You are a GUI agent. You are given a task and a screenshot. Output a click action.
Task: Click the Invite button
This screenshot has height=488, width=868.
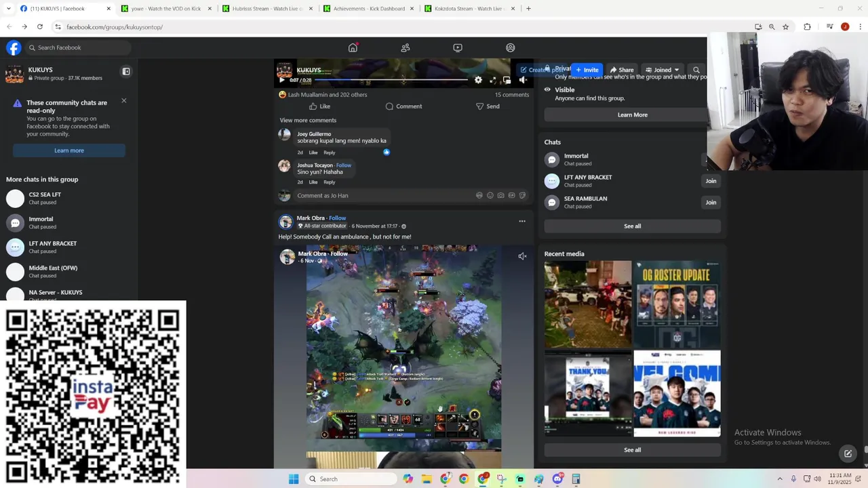pos(587,70)
